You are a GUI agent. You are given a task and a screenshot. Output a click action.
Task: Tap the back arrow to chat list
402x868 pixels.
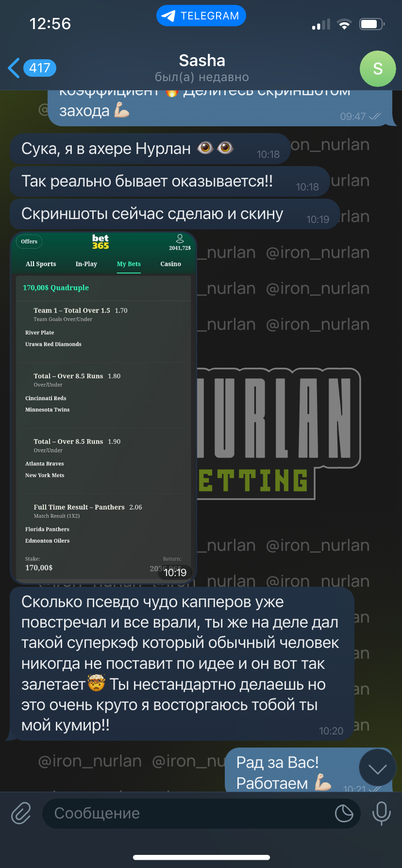pyautogui.click(x=14, y=68)
